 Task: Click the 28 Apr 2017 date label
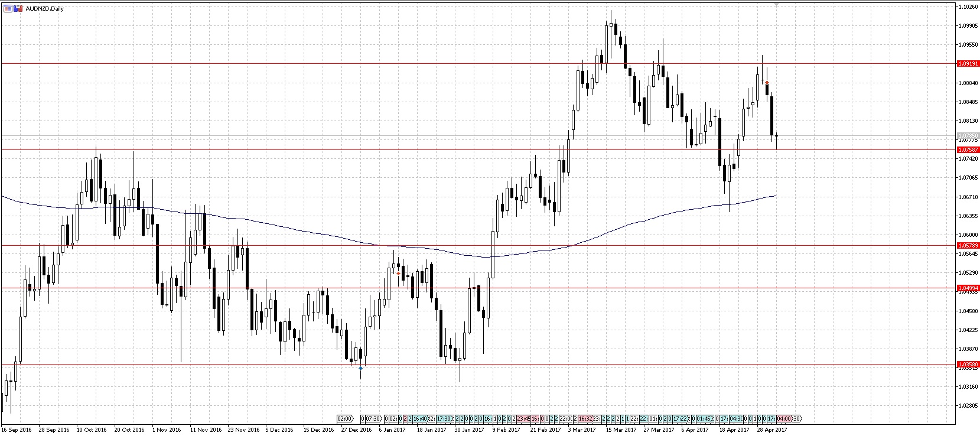(x=772, y=430)
